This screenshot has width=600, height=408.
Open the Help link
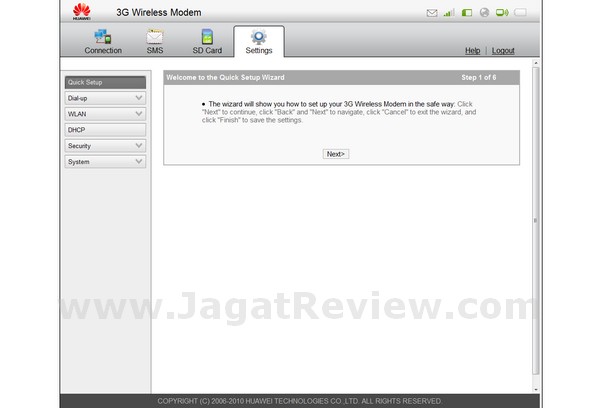tap(473, 50)
